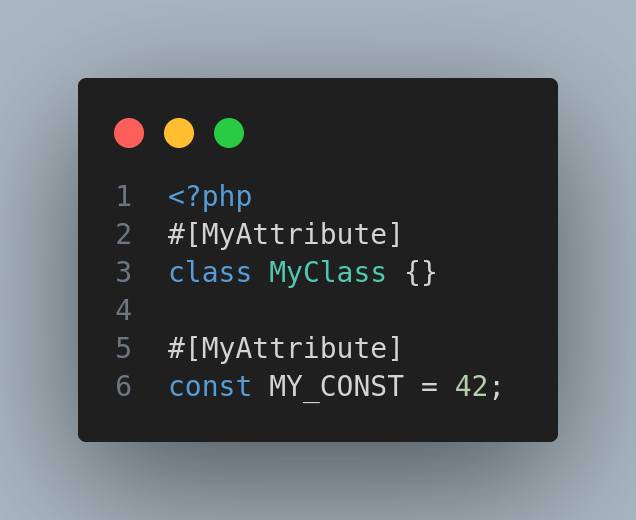
Task: Click the yellow minimize window dot
Action: pos(179,133)
